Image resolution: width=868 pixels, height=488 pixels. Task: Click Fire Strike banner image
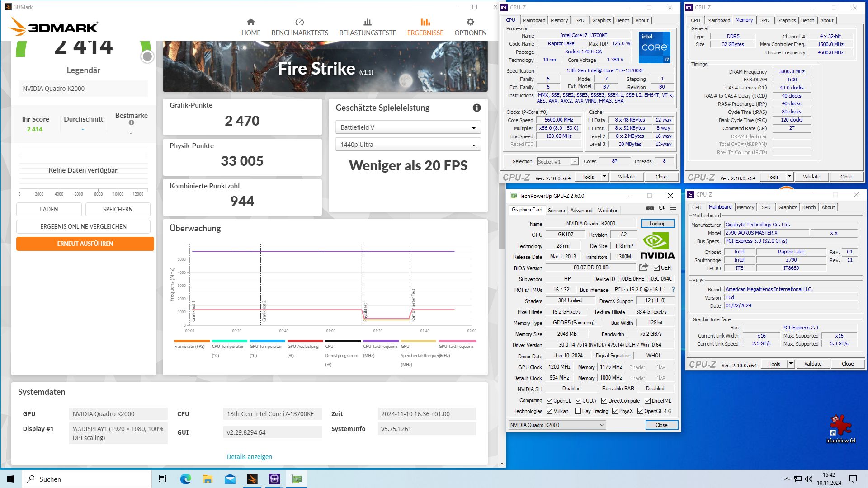tap(325, 66)
